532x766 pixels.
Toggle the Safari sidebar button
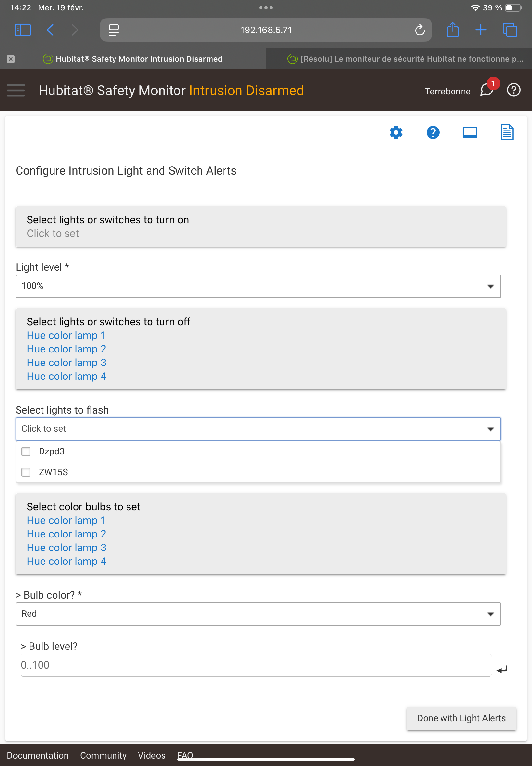[x=23, y=30]
